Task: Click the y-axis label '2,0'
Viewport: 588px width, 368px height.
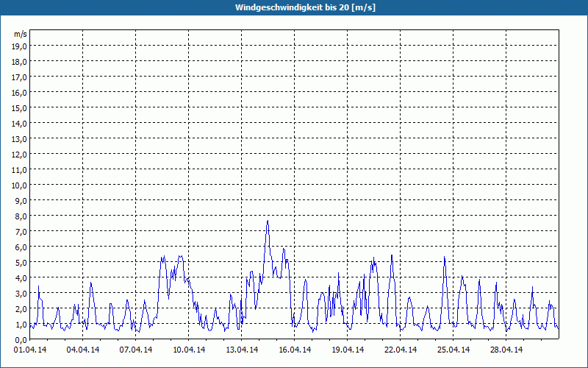Action: click(x=21, y=309)
